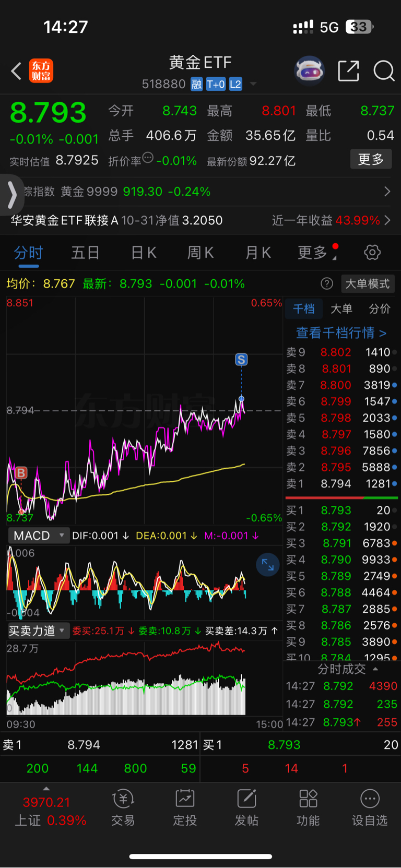Screen dimensions: 401x868
Task: Open 查看千档行情 link
Action: 341,332
